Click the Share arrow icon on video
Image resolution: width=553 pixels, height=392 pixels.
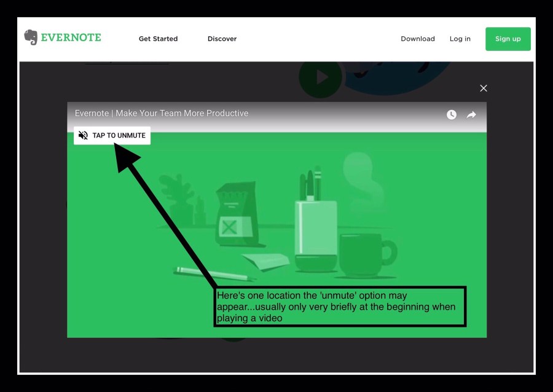(x=471, y=114)
